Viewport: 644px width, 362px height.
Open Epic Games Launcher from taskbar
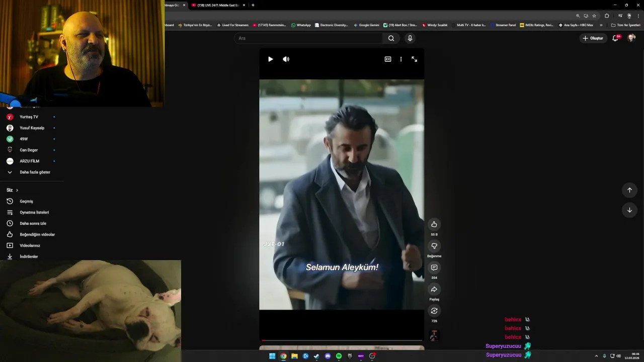pos(350,356)
